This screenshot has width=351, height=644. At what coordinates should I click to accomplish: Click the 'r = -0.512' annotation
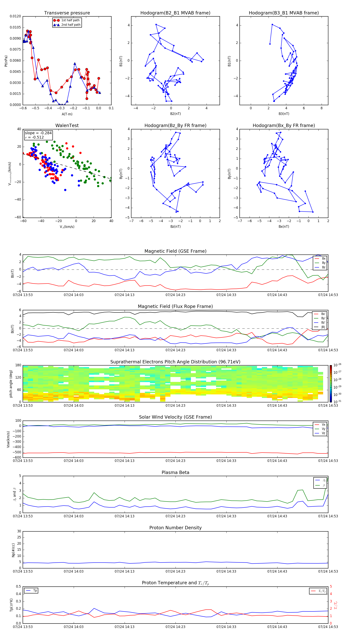pos(35,137)
